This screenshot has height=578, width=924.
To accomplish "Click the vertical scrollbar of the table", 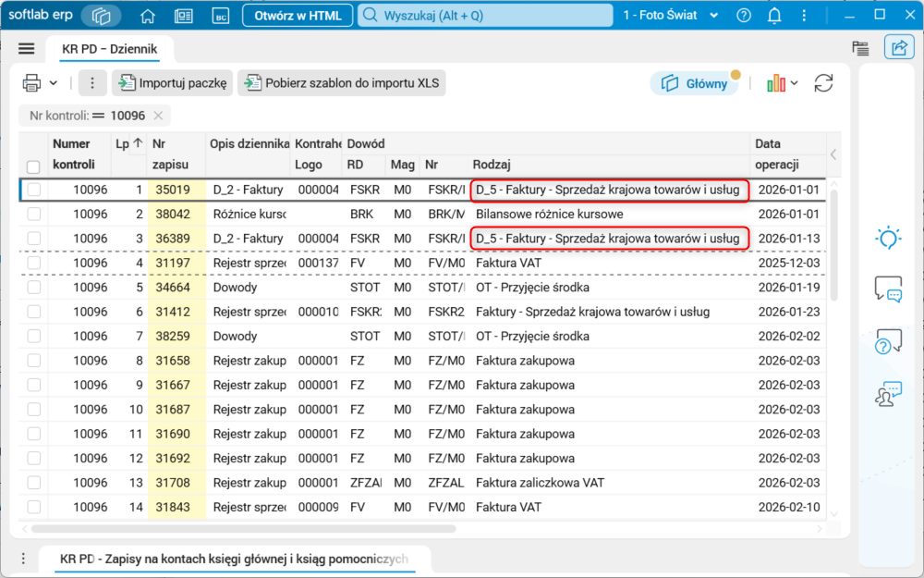I will pyautogui.click(x=833, y=245).
